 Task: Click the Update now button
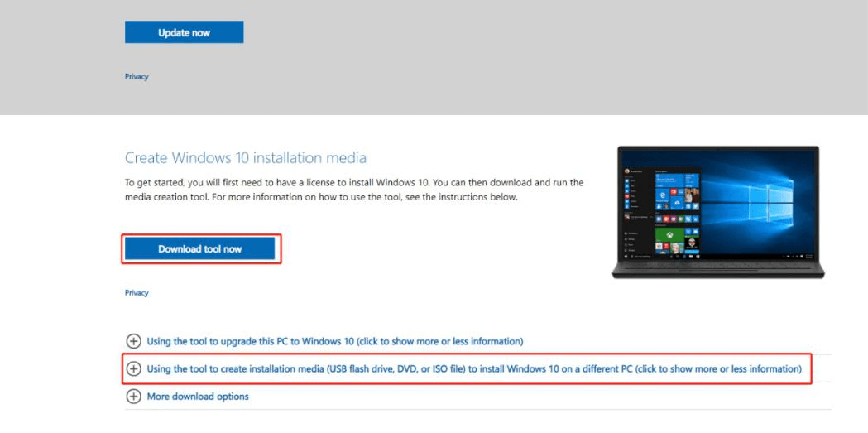[184, 32]
